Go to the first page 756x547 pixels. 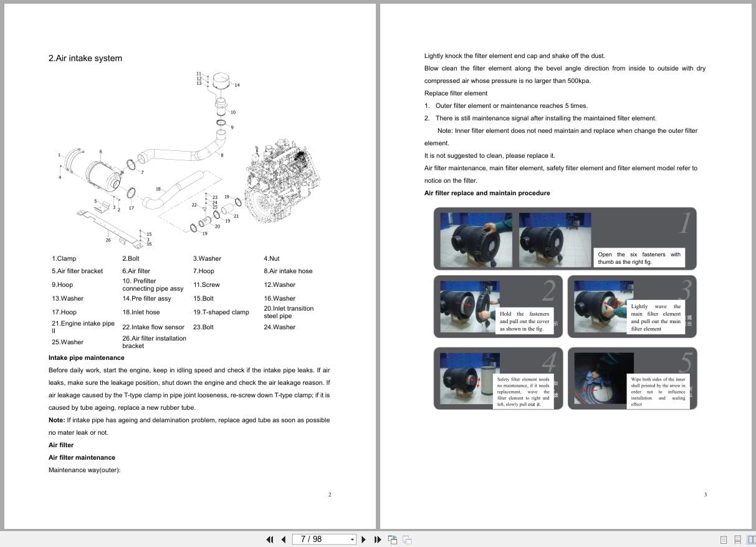coord(270,540)
